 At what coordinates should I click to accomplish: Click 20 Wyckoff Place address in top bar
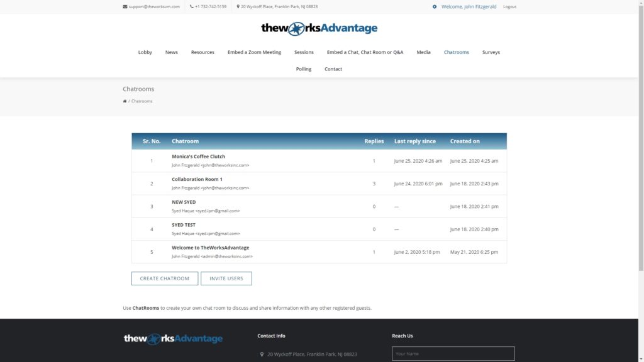click(279, 6)
